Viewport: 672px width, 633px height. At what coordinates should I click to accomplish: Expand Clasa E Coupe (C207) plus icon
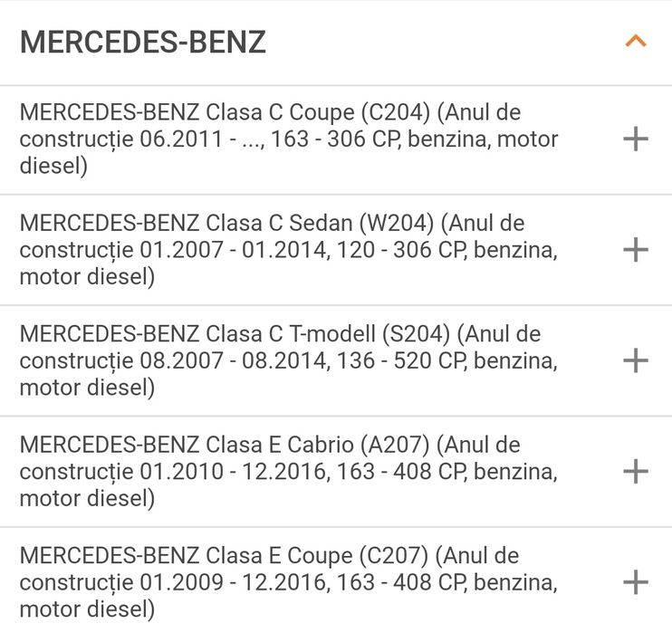pyautogui.click(x=636, y=581)
